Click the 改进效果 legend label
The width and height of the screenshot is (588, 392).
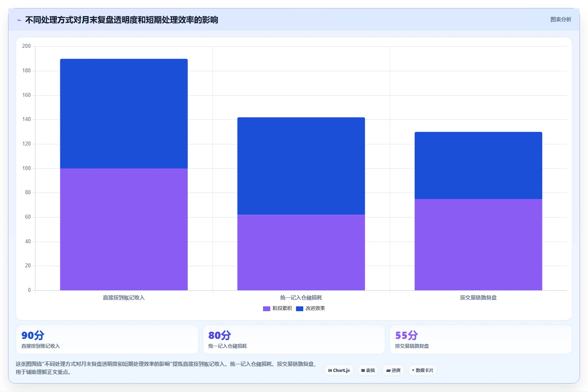(x=315, y=308)
